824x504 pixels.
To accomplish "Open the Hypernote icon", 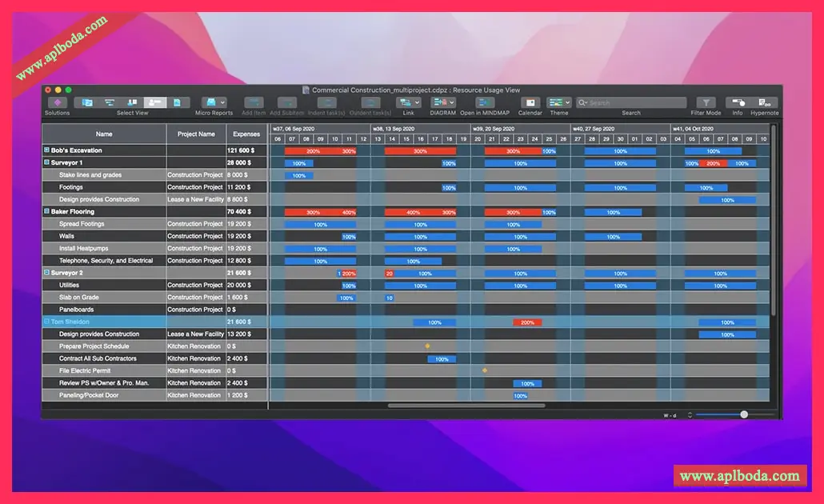I will pyautogui.click(x=765, y=102).
